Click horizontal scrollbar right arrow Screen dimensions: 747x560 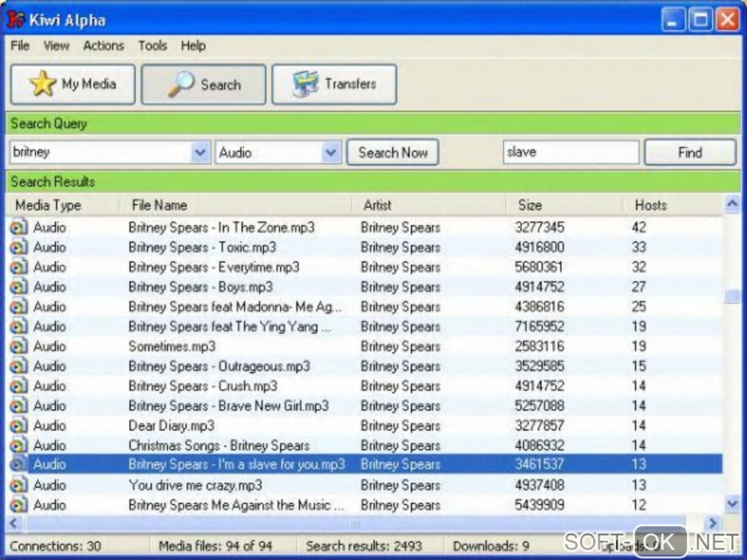pos(713,523)
